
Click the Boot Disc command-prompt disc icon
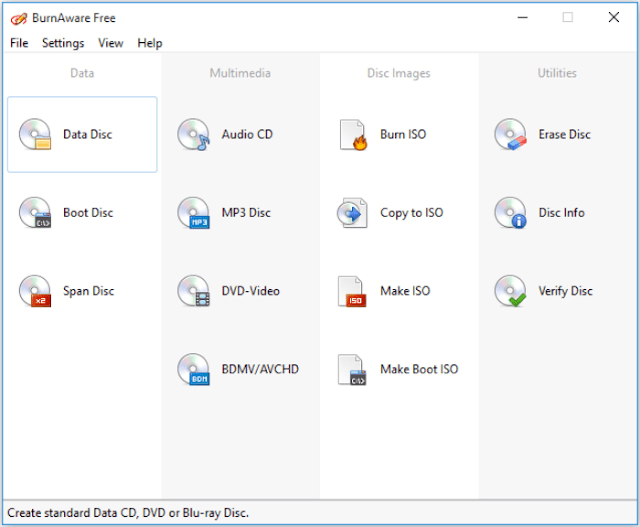click(x=35, y=213)
